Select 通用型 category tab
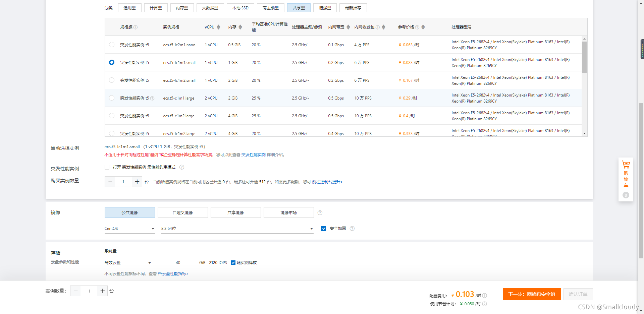 (x=129, y=8)
